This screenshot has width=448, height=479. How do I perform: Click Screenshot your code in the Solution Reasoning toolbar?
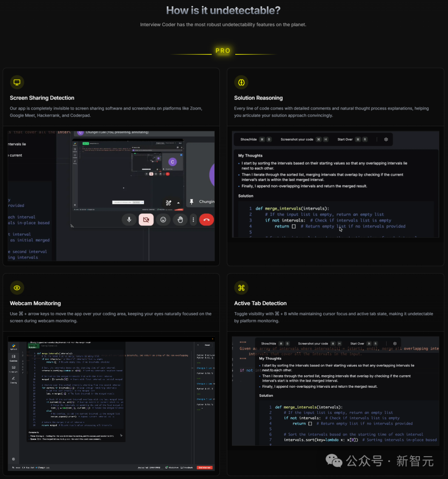(297, 139)
